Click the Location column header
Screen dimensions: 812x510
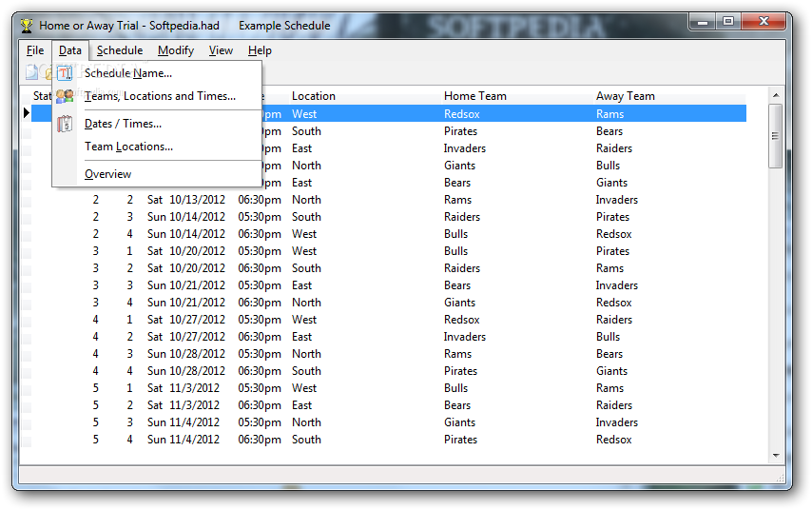click(314, 96)
